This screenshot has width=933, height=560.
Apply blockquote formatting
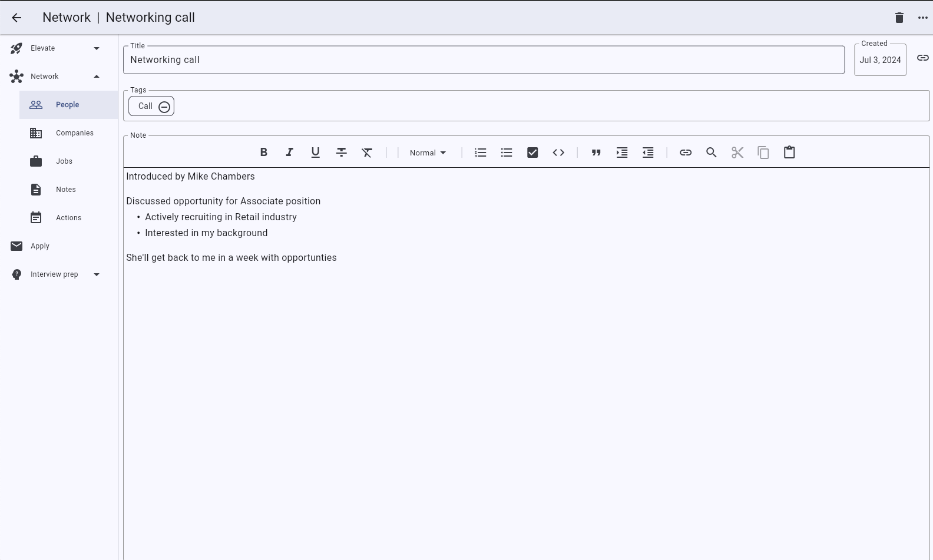pyautogui.click(x=596, y=153)
